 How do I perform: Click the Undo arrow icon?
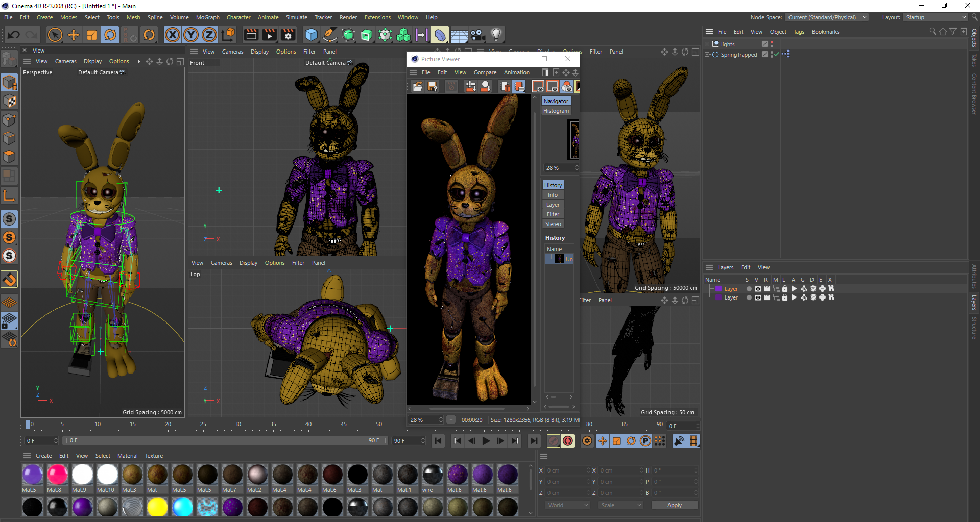pyautogui.click(x=14, y=35)
